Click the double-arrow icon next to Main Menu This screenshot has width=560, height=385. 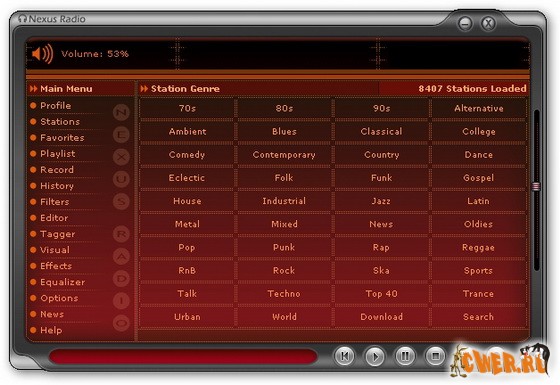tap(33, 89)
